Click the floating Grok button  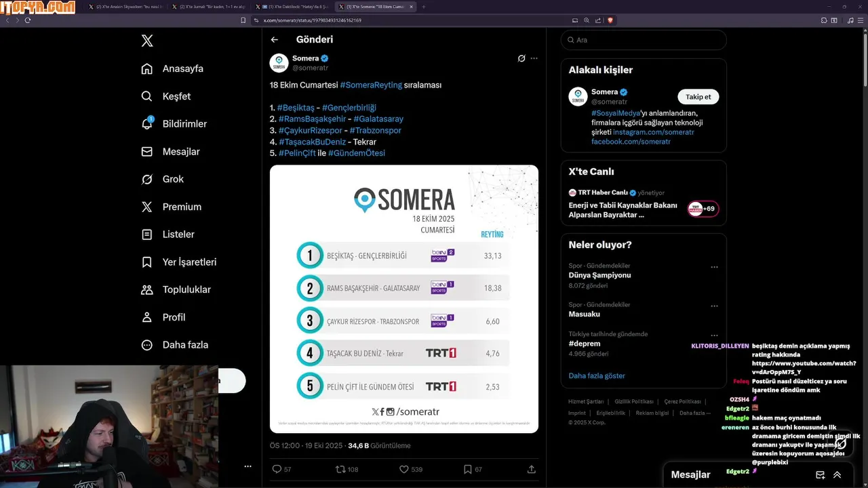[841, 444]
